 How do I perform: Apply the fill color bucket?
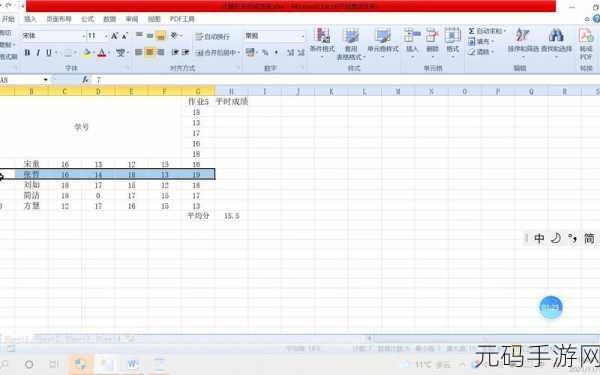point(87,52)
